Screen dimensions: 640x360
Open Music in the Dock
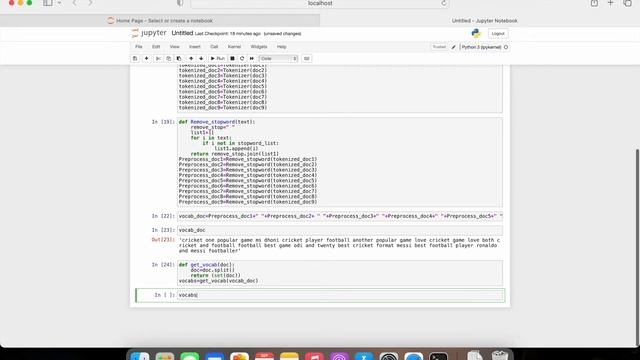click(314, 356)
